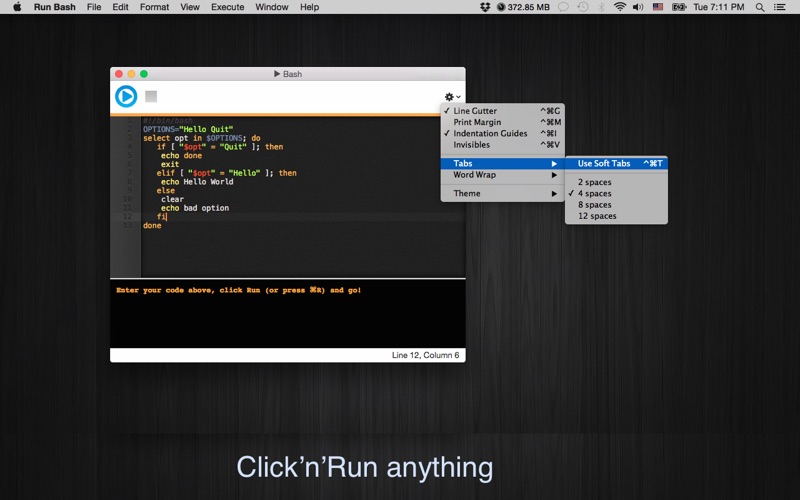The height and width of the screenshot is (500, 800).
Task: Open Spotlight search magnifier
Action: [x=760, y=7]
